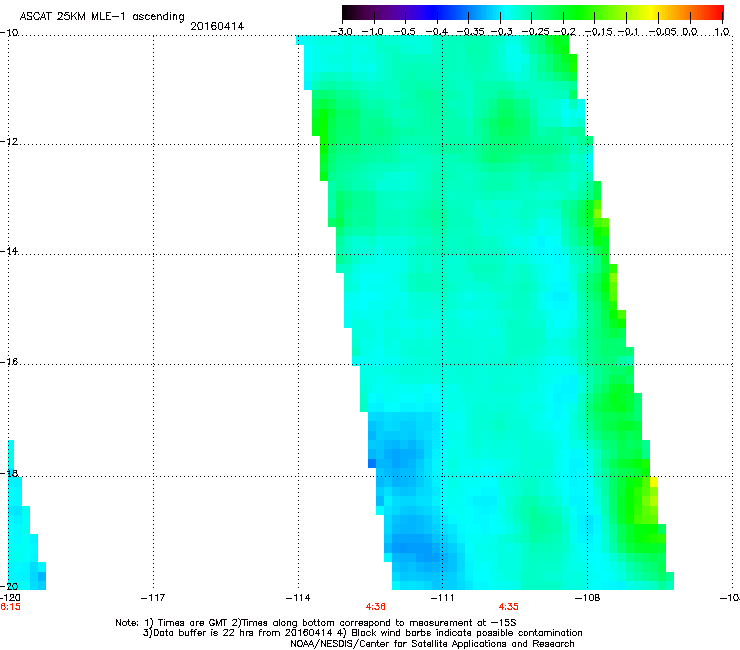740x650 pixels.
Task: Click the -1.0 color scale label
Action: point(373,32)
